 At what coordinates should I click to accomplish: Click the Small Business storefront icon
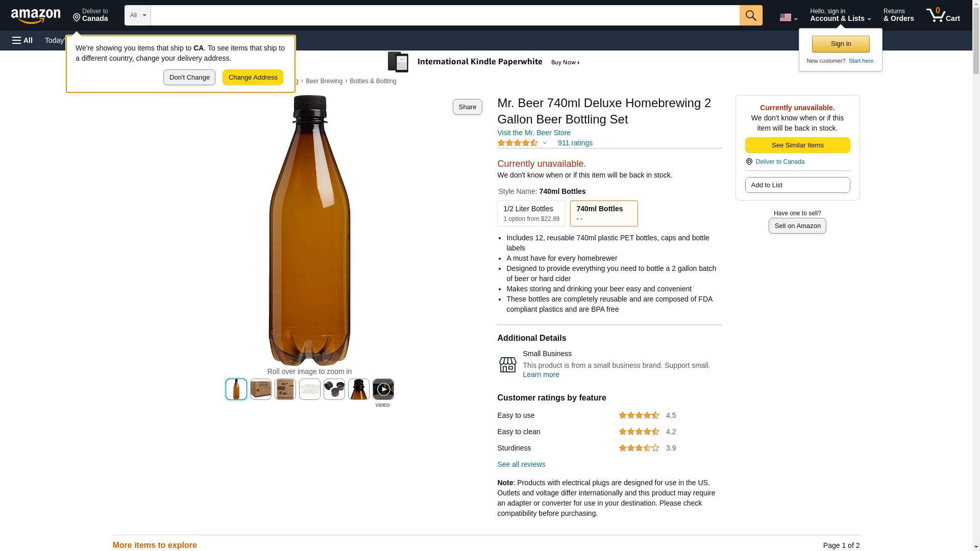click(x=507, y=364)
